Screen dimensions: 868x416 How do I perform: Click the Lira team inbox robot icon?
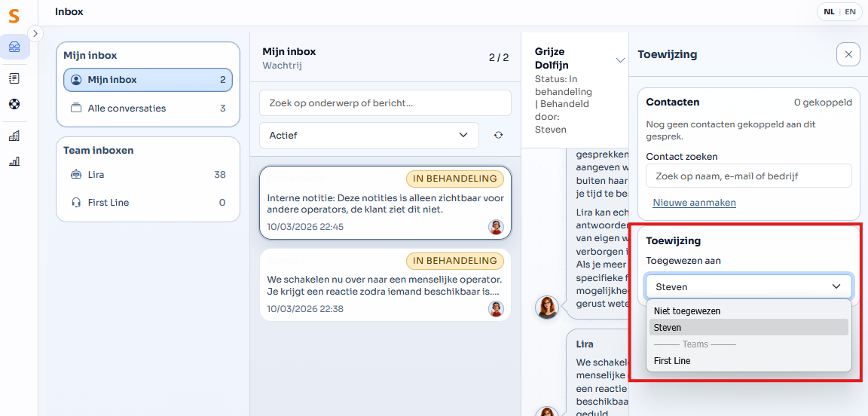tap(76, 175)
